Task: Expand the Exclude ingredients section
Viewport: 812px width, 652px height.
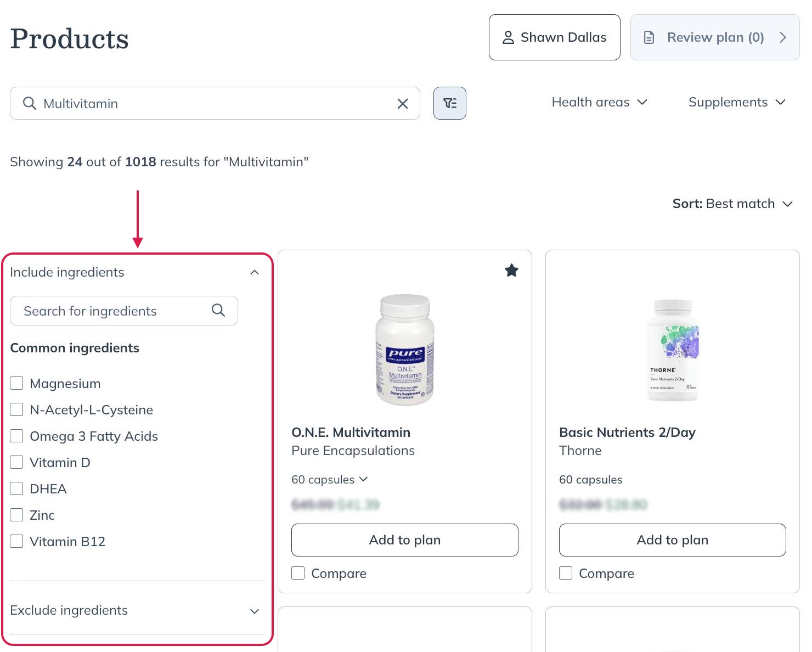Action: pyautogui.click(x=254, y=611)
